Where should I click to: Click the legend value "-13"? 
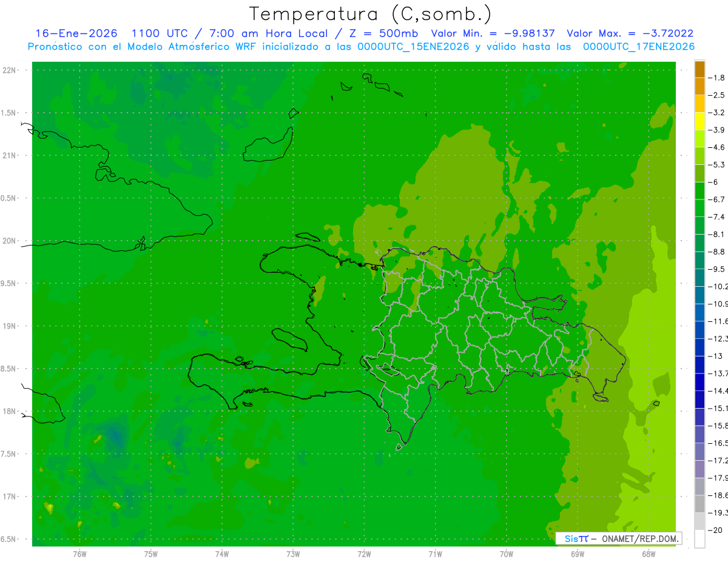click(x=715, y=356)
